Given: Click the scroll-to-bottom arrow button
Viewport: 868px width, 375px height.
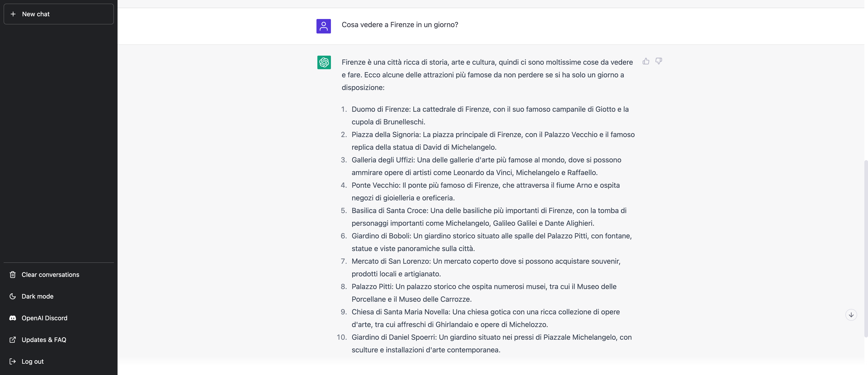Looking at the screenshot, I should tap(851, 315).
